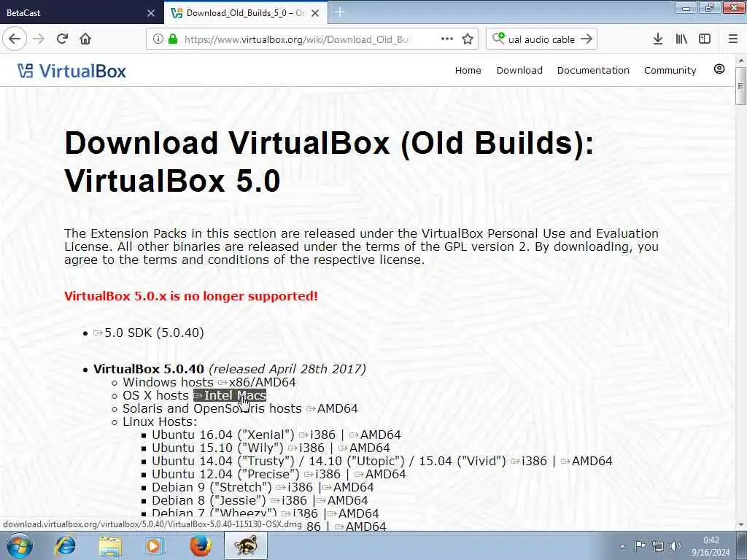Download Debian 8 Jessie AMD64 link
The image size is (747, 560).
[x=343, y=500]
